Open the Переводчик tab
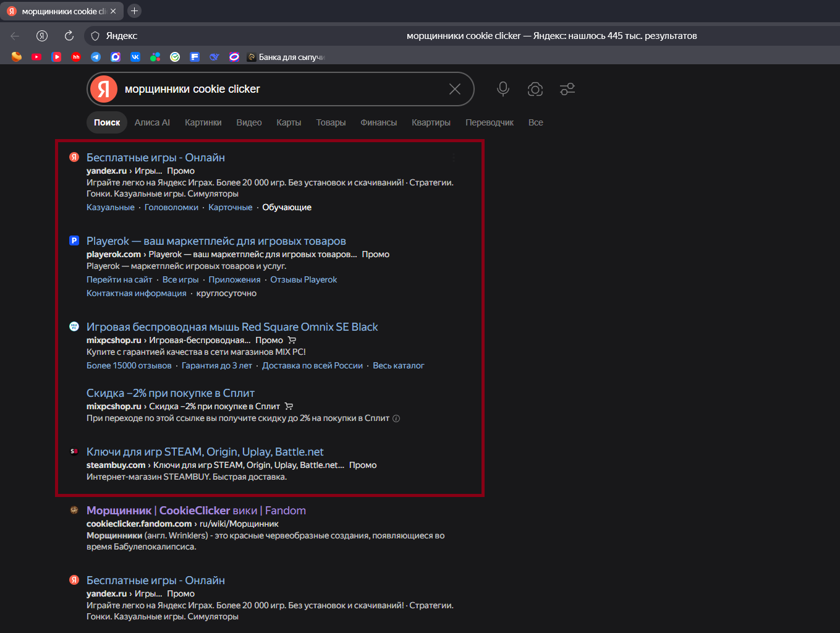This screenshot has width=840, height=633. (490, 122)
